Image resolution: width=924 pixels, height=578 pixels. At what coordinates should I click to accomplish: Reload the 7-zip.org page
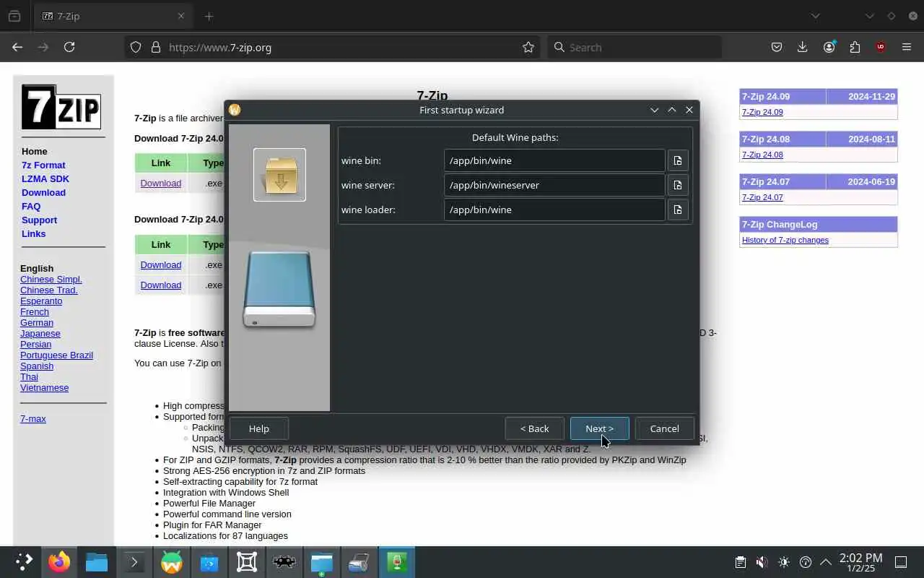(69, 47)
